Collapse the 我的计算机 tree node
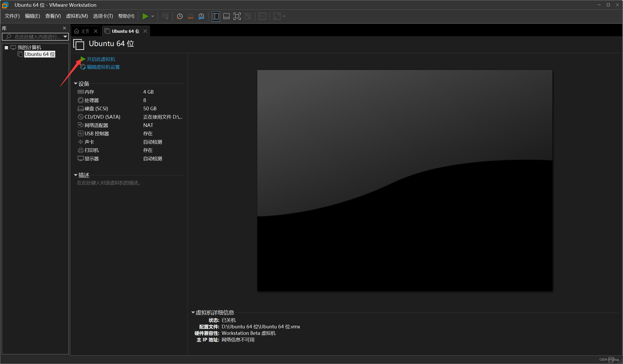 point(6,48)
